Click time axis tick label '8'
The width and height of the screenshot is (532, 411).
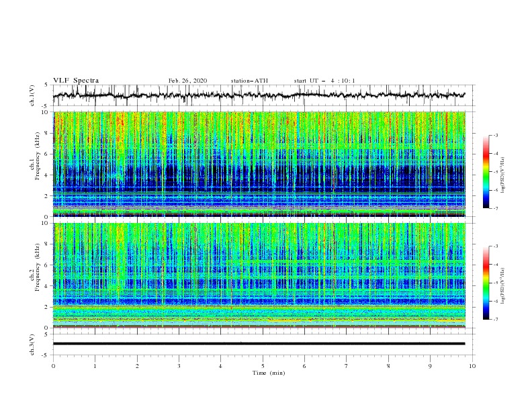388,366
